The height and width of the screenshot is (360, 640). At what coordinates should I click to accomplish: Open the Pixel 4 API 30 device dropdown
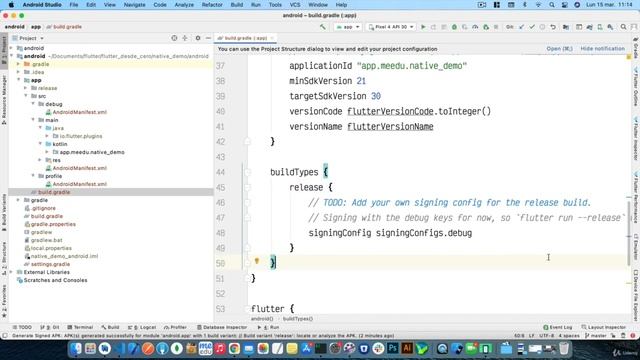pos(391,27)
